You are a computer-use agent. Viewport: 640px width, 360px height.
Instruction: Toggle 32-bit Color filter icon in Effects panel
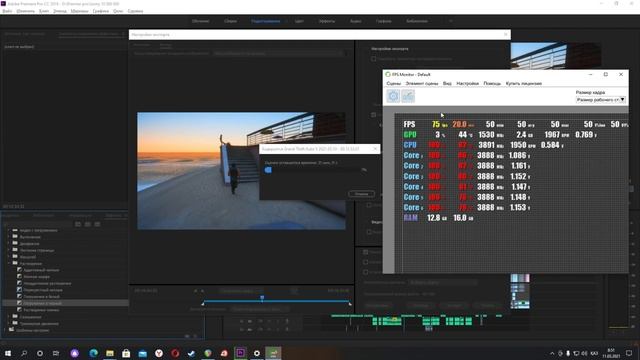(x=88, y=224)
